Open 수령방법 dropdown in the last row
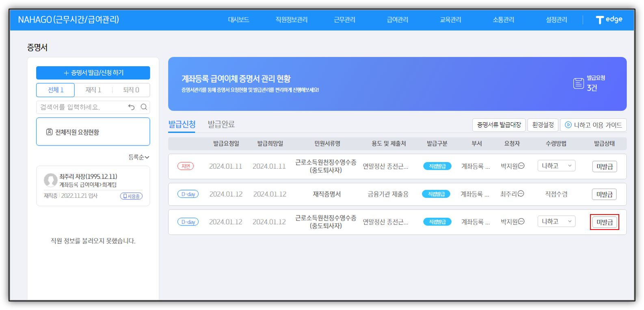The width and height of the screenshot is (644, 310). tap(556, 221)
